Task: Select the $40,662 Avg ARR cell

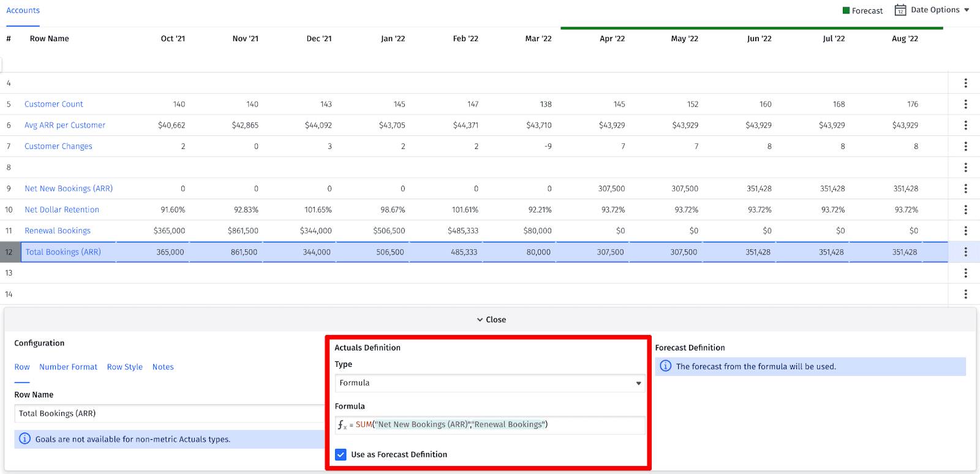Action: click(x=171, y=125)
